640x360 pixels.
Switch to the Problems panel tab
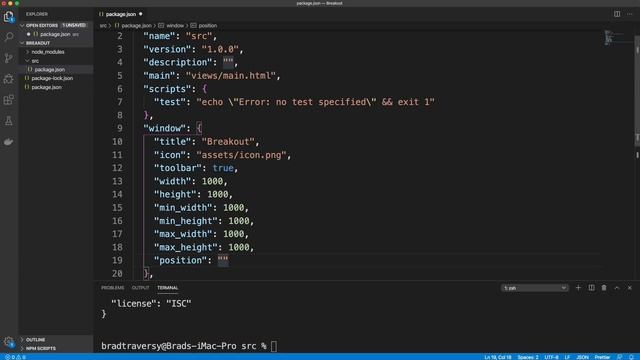click(113, 288)
